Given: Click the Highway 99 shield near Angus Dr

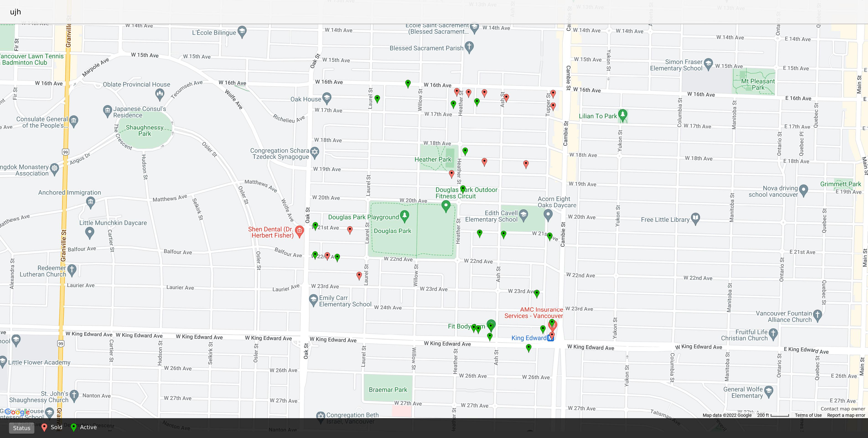Looking at the screenshot, I should (x=65, y=152).
